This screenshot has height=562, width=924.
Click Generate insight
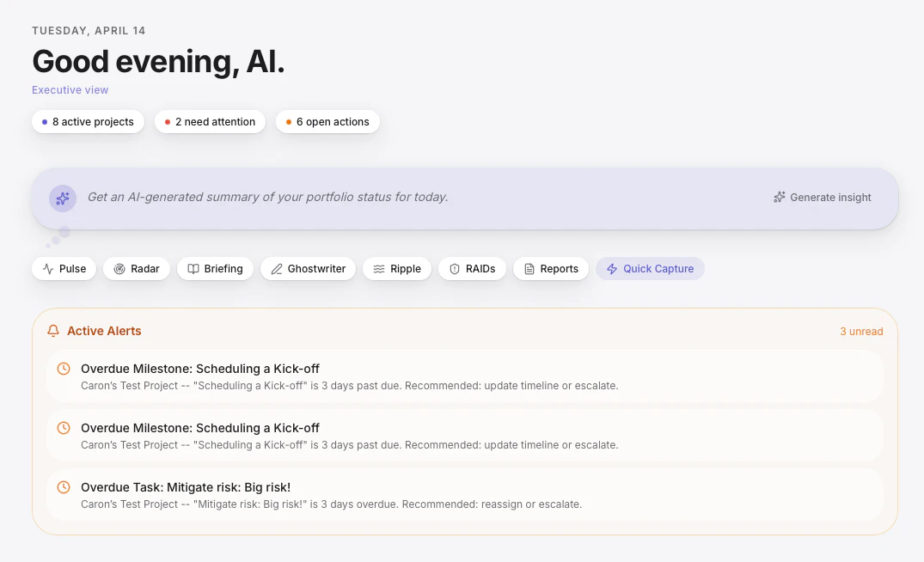(822, 197)
